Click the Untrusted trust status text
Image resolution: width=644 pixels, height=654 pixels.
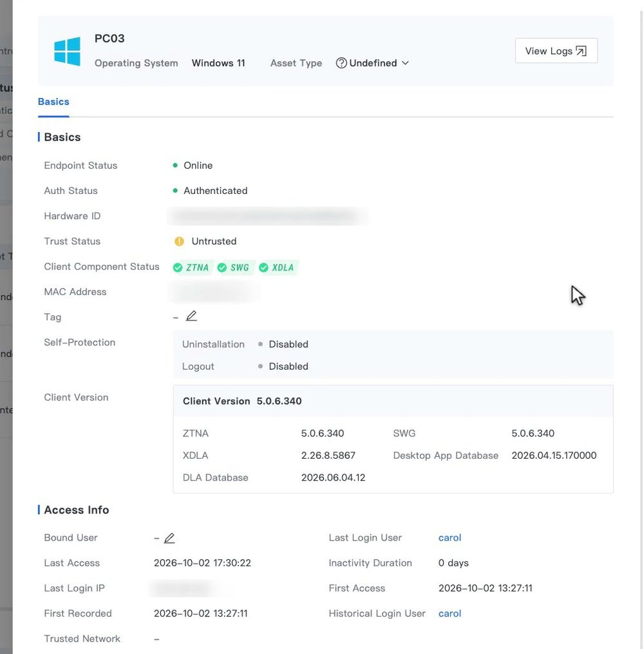click(214, 242)
